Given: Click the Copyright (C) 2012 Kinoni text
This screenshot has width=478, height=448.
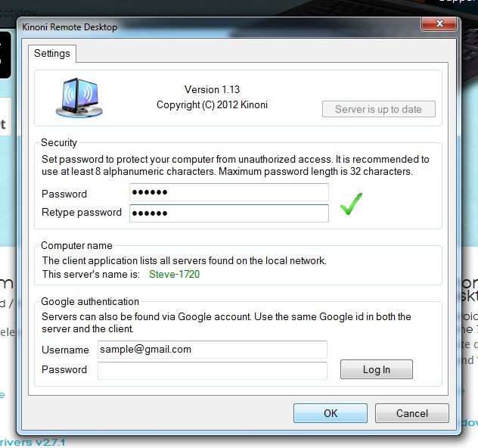Looking at the screenshot, I should click(x=212, y=104).
